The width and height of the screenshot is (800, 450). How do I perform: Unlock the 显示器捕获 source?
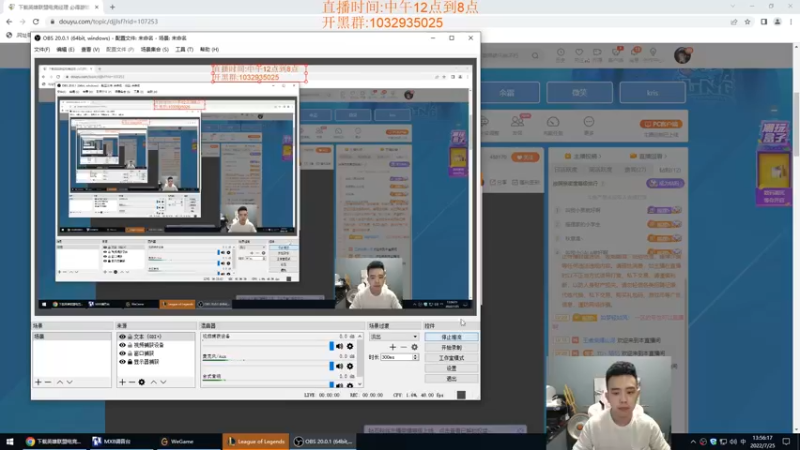(x=130, y=361)
